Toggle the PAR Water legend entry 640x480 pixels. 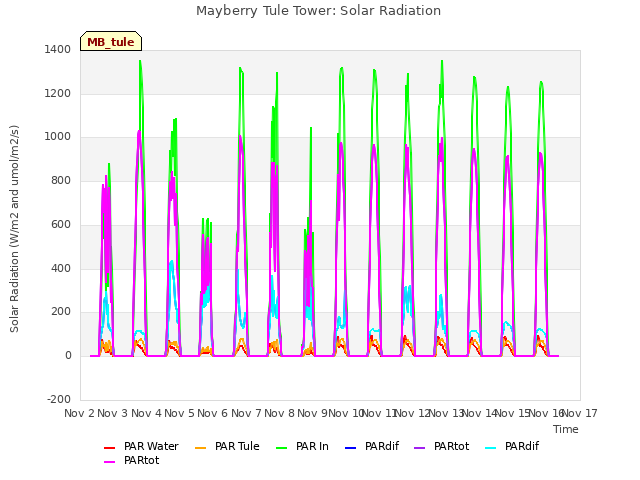[141, 447]
